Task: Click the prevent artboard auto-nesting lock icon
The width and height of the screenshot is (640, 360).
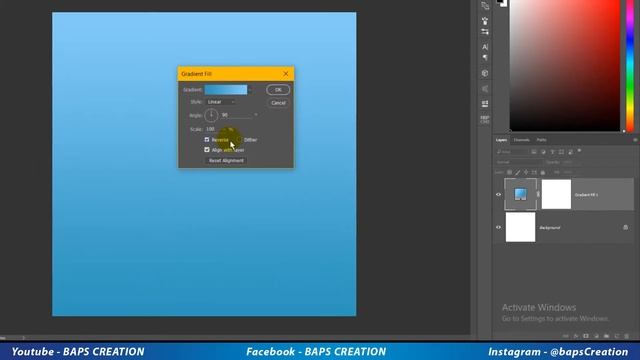Action: point(534,172)
